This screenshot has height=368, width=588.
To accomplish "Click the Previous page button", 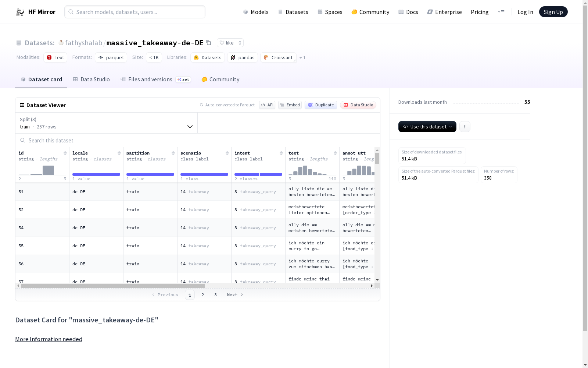I will (165, 295).
